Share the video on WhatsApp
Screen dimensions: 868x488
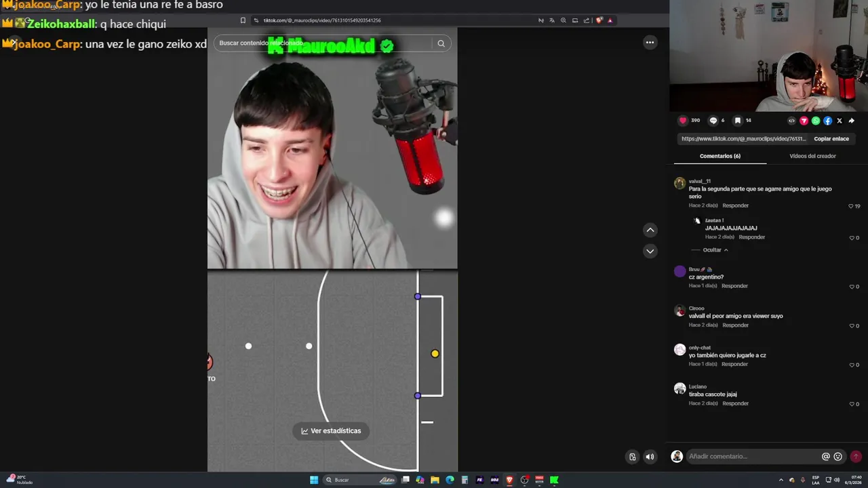point(816,121)
